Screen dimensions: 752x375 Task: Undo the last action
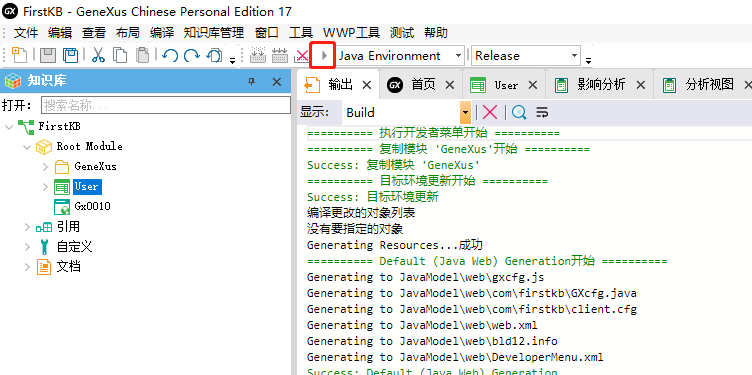pyautogui.click(x=170, y=56)
